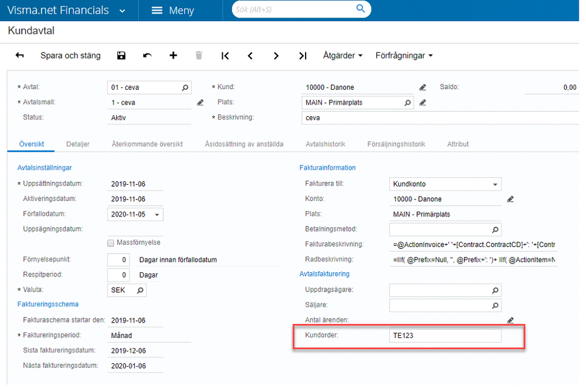Go to next record arrow

276,56
